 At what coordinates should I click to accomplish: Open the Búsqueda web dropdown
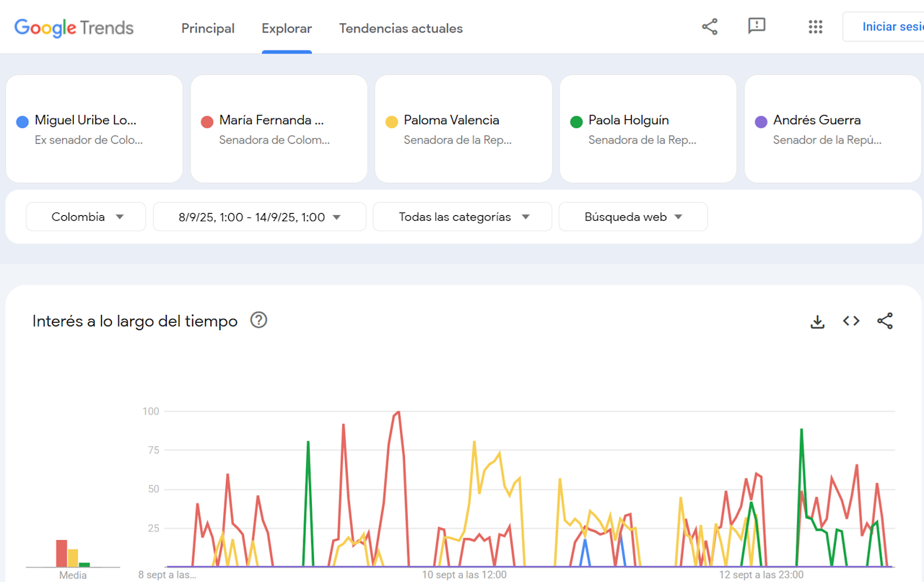click(x=633, y=217)
